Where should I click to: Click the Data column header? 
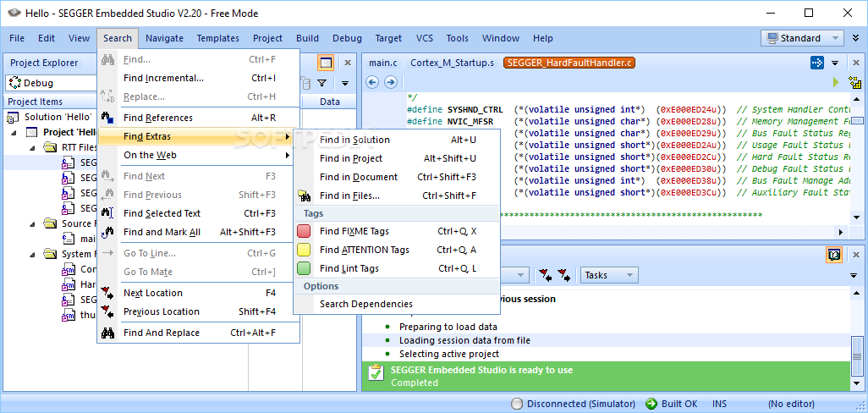pyautogui.click(x=330, y=102)
